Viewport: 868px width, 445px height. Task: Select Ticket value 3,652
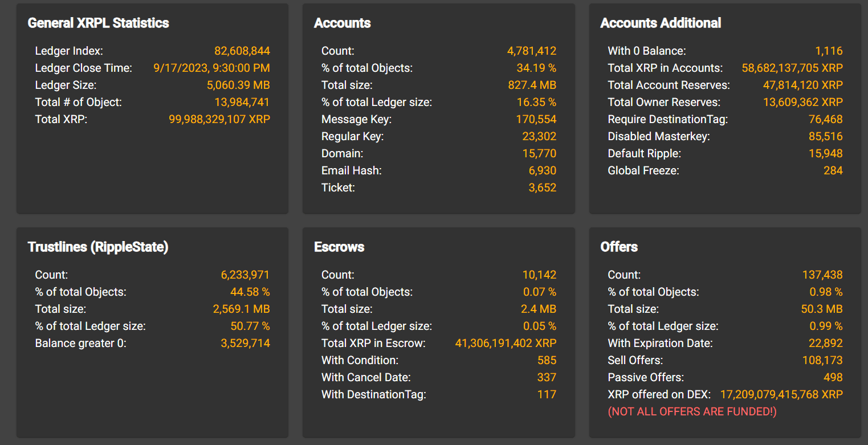pos(543,187)
